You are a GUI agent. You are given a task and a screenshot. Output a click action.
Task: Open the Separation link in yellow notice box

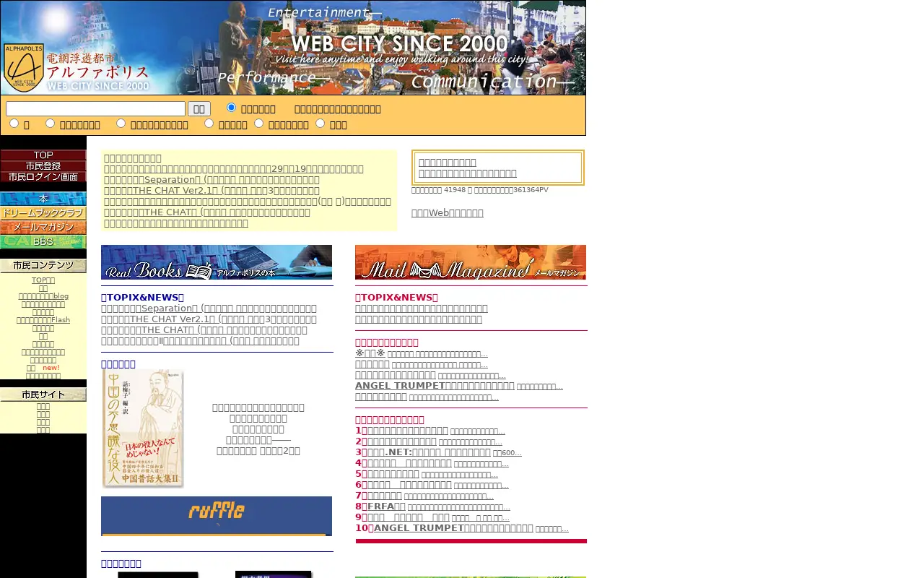click(x=210, y=180)
